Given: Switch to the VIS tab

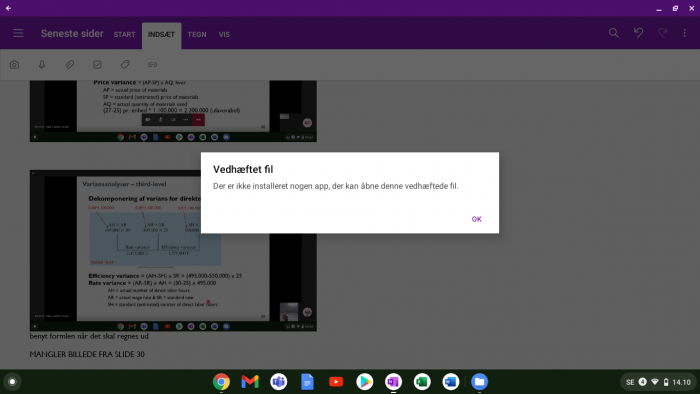Looking at the screenshot, I should pos(224,34).
